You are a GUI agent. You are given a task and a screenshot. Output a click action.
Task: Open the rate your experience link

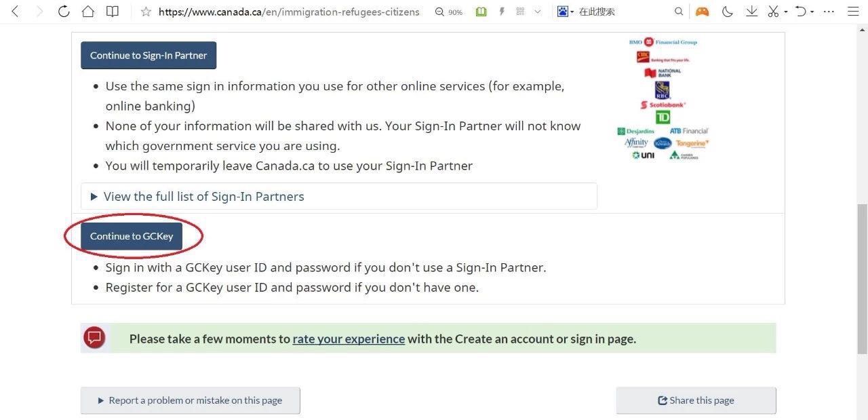pyautogui.click(x=349, y=339)
